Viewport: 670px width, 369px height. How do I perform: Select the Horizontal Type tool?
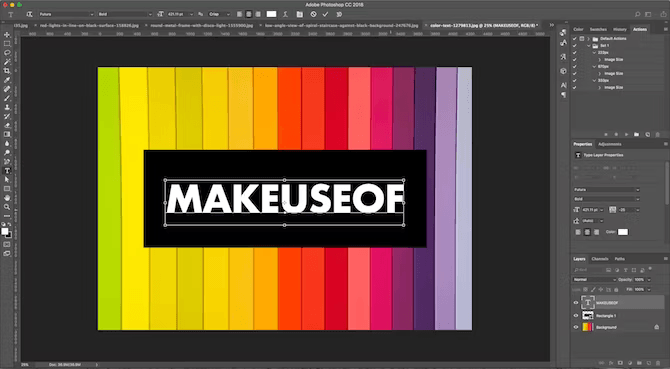[x=7, y=170]
